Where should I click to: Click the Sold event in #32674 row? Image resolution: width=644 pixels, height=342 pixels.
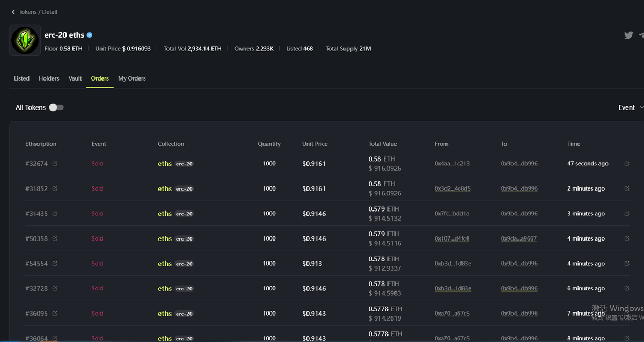tap(97, 164)
